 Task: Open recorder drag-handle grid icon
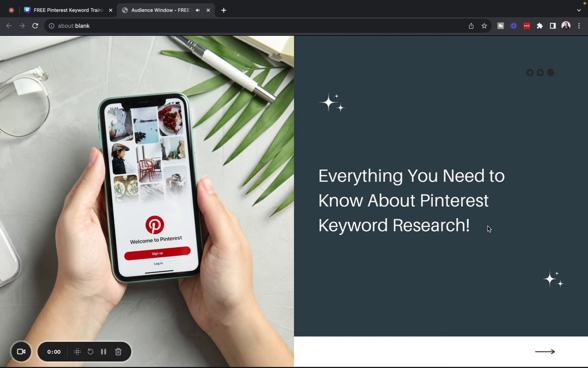[77, 351]
